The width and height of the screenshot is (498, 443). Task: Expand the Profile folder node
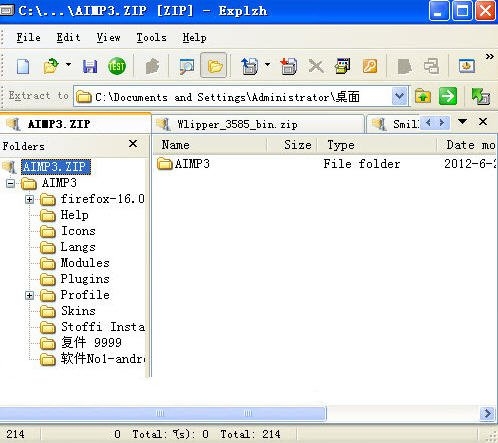30,295
